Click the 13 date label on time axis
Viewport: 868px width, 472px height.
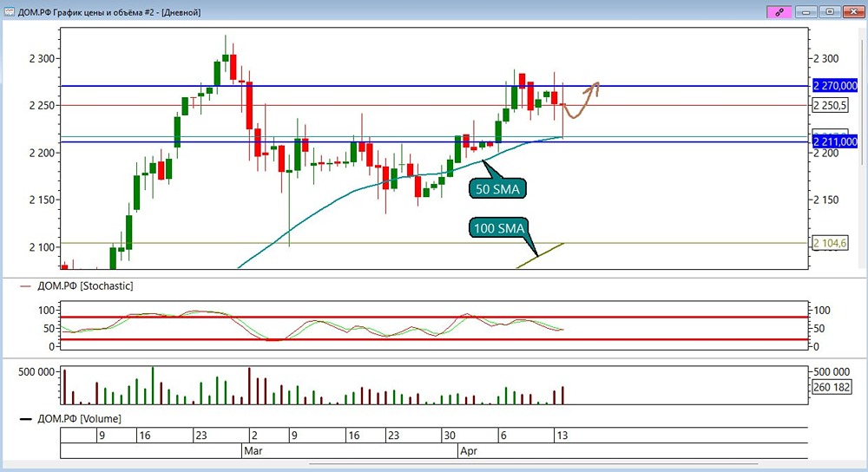[562, 436]
